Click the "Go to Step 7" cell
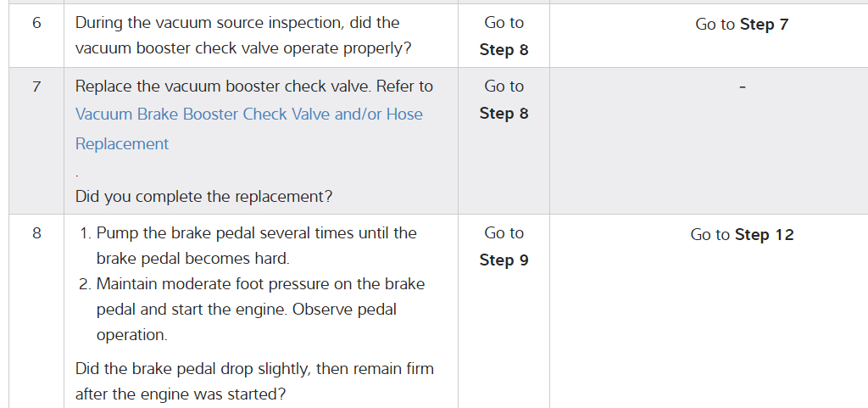Screen dimensions: 868x408 (x=742, y=25)
